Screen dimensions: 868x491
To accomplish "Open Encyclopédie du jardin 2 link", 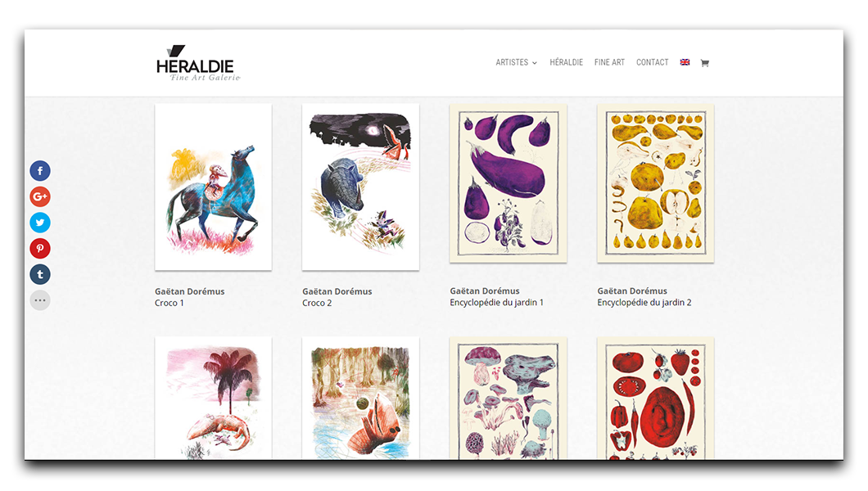I will (x=644, y=303).
